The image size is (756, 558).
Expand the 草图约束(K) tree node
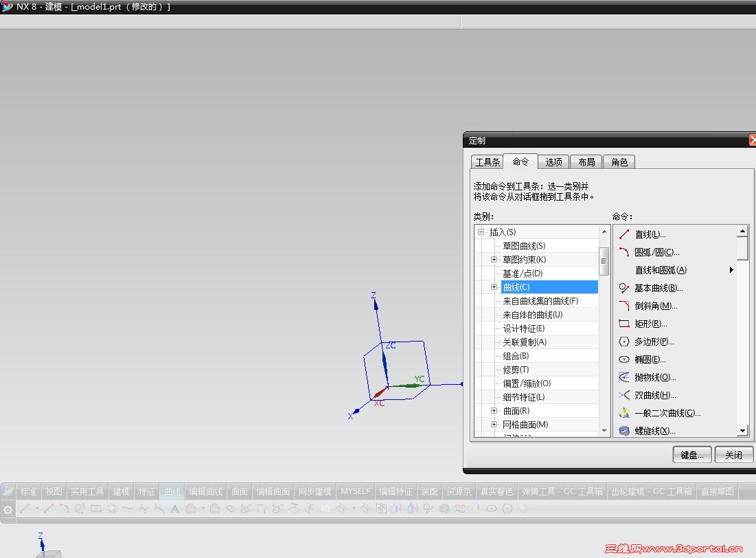coord(494,260)
